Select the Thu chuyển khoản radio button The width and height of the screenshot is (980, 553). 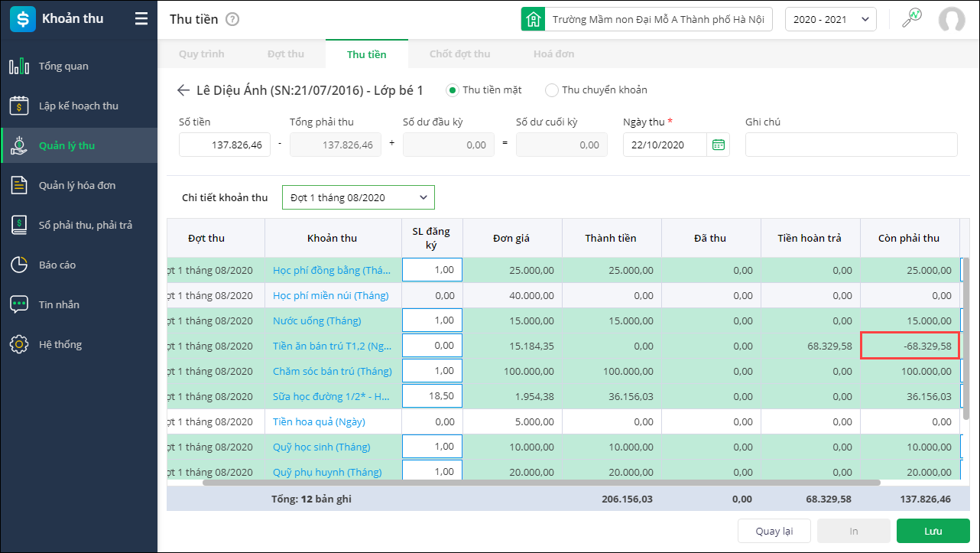(x=551, y=90)
